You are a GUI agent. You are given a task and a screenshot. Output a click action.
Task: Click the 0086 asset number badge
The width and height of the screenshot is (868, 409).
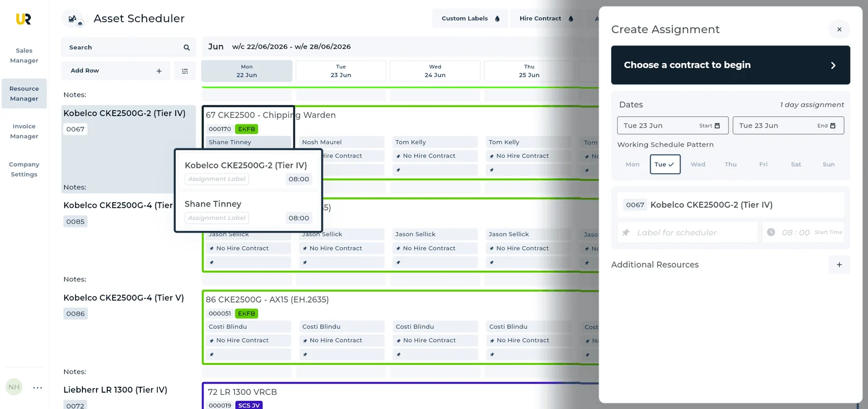coord(75,314)
